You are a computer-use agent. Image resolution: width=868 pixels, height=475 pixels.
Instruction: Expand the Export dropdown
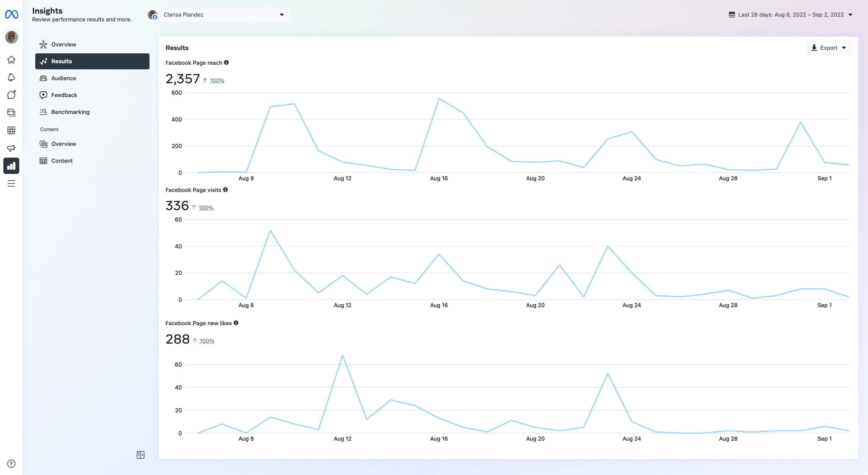tap(829, 48)
